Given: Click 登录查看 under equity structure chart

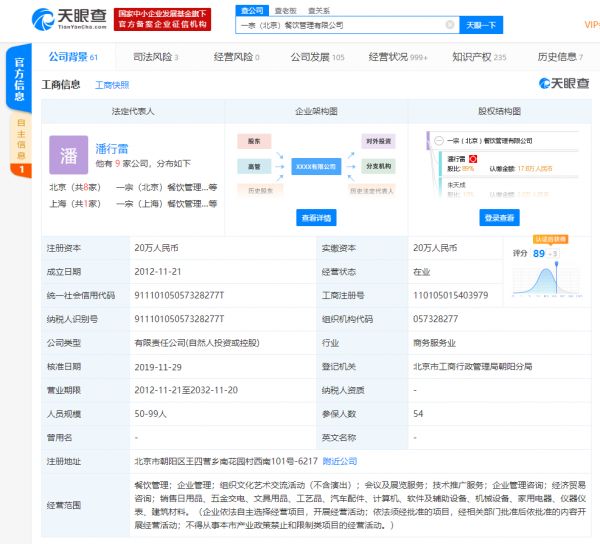Looking at the screenshot, I should [499, 217].
